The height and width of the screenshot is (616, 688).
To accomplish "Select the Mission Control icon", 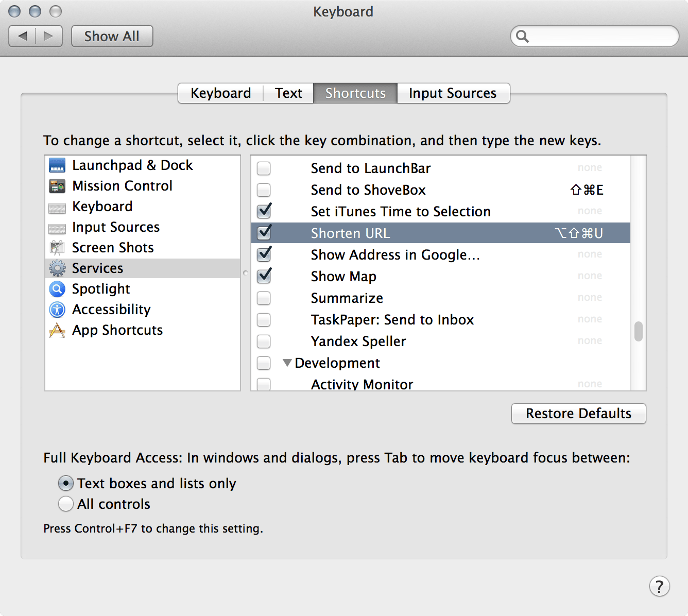I will coord(57,186).
